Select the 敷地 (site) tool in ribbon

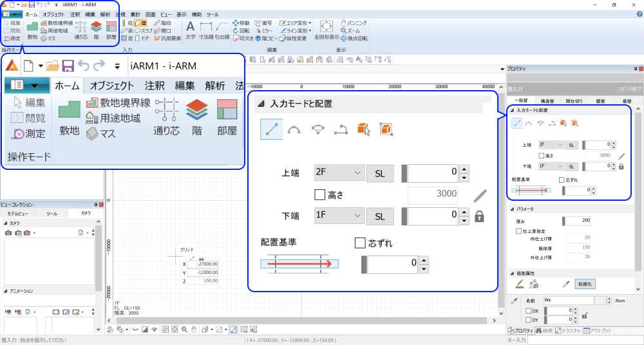[32, 30]
